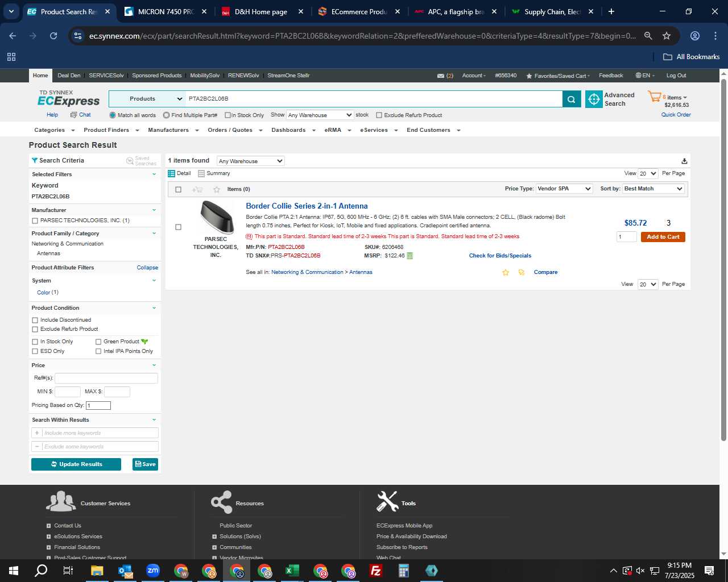
Task: Add product to favorites with yellow star
Action: click(x=505, y=272)
